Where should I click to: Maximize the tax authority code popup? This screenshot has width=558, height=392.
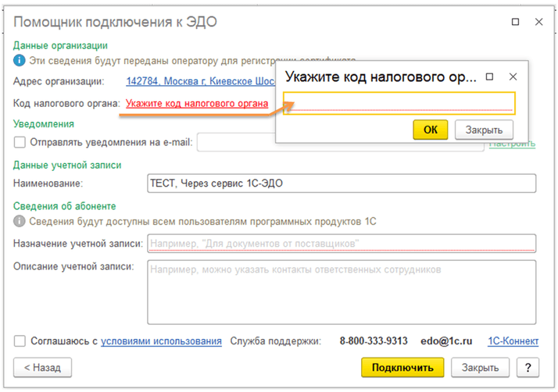490,77
